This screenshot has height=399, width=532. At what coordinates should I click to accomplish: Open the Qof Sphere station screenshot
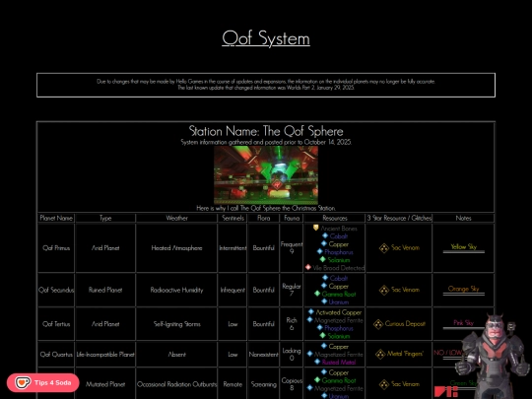[266, 175]
